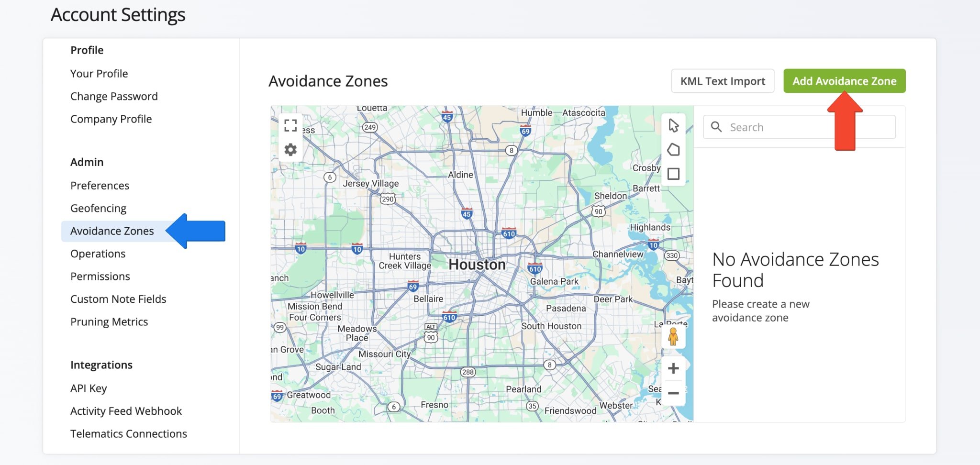Choose the polygon drawing tool
This screenshot has width=980, height=465.
click(673, 150)
